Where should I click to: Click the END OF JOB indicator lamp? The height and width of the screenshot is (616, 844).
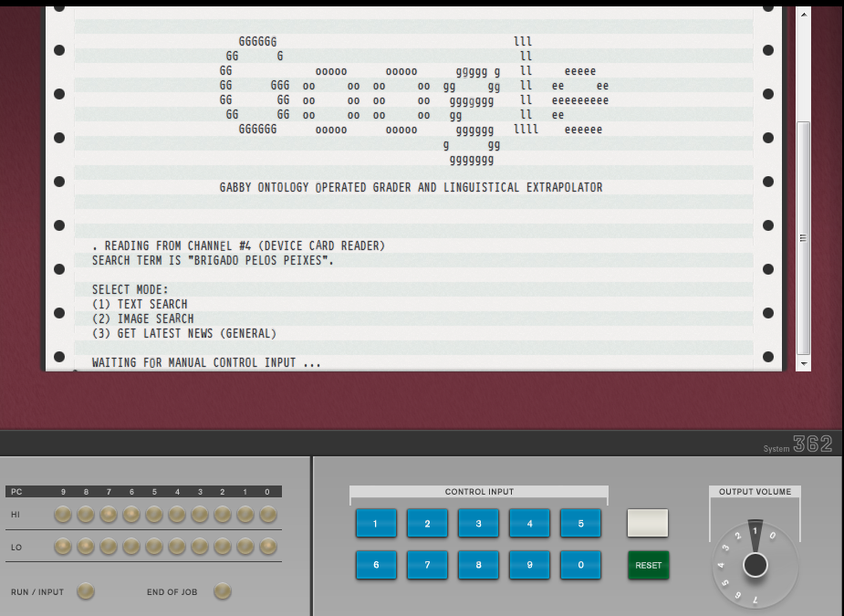(x=222, y=591)
